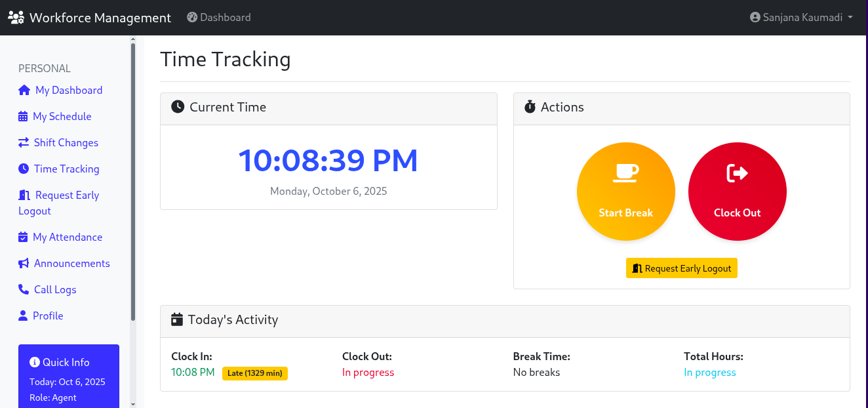
Task: Click the swap arrows icon for Shift Changes
Action: [22, 142]
